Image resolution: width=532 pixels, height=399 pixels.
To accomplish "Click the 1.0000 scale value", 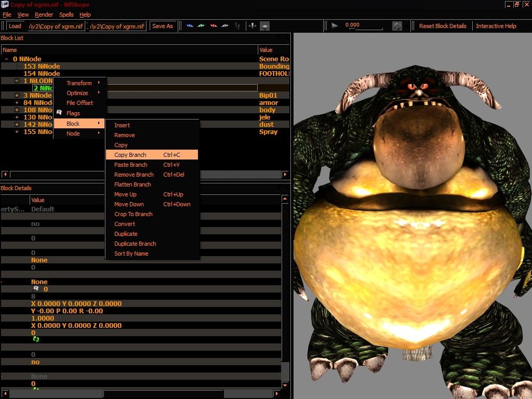I will pyautogui.click(x=43, y=318).
